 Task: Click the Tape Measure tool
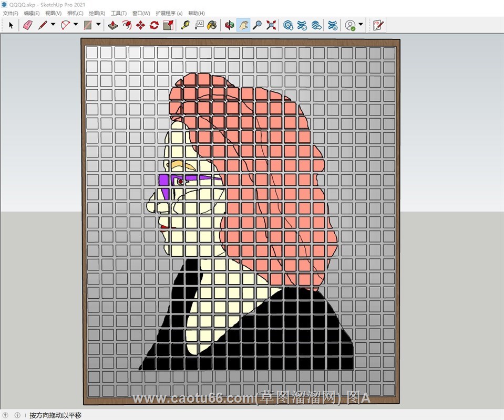185,25
